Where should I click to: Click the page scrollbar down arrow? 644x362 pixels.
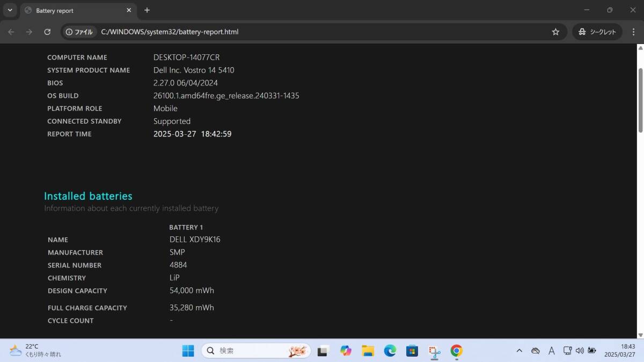click(x=640, y=335)
